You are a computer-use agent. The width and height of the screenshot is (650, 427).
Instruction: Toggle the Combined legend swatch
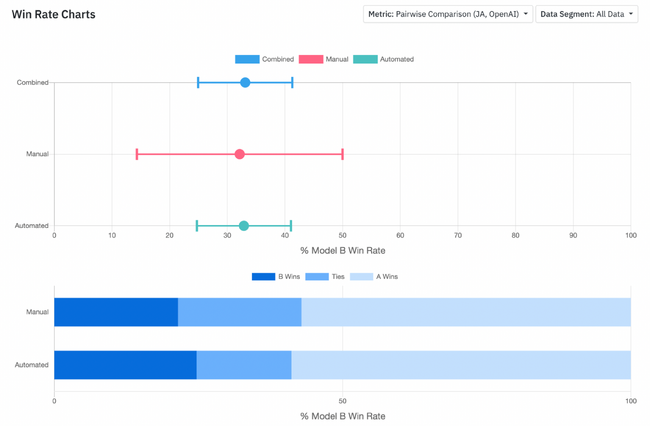247,59
